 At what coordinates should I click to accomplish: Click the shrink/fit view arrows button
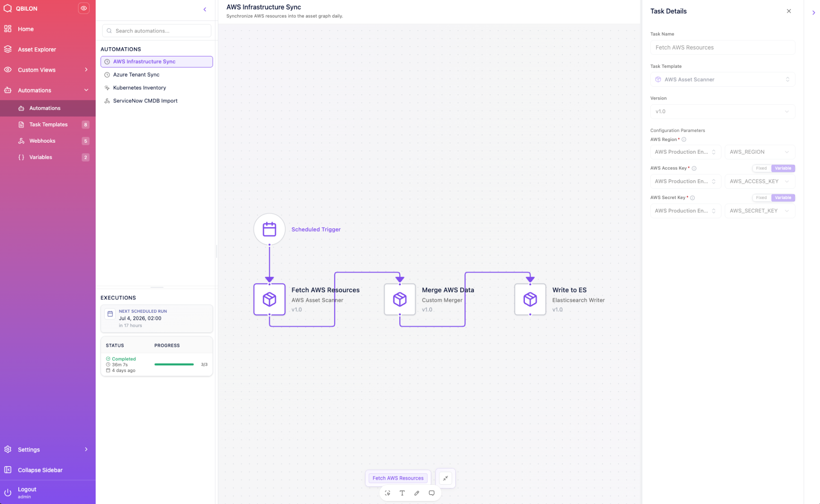coord(445,478)
